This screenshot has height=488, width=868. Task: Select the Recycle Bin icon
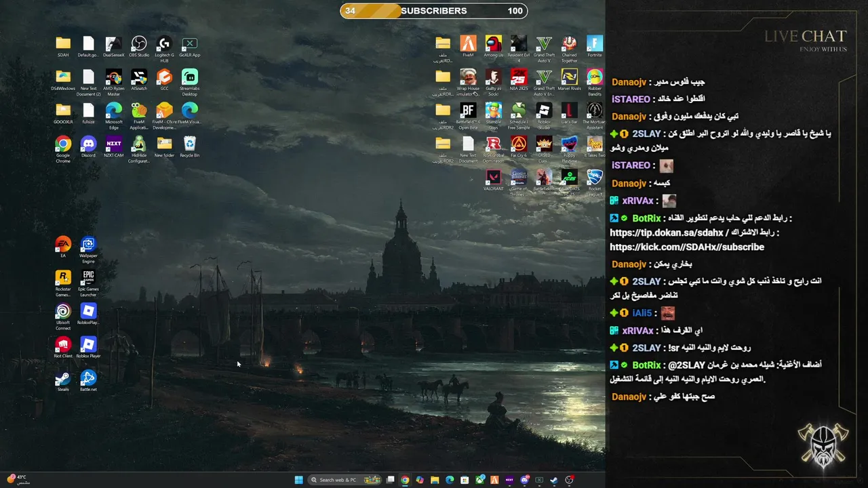coord(190,146)
